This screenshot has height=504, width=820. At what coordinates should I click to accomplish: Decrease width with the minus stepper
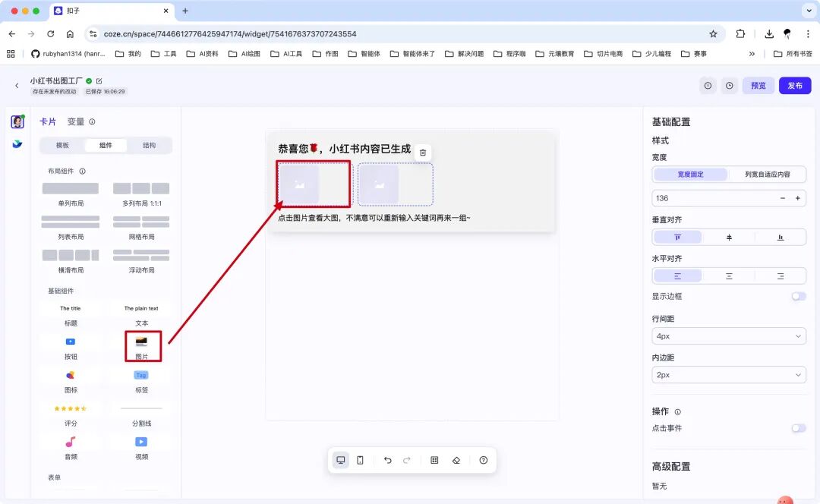tap(782, 198)
